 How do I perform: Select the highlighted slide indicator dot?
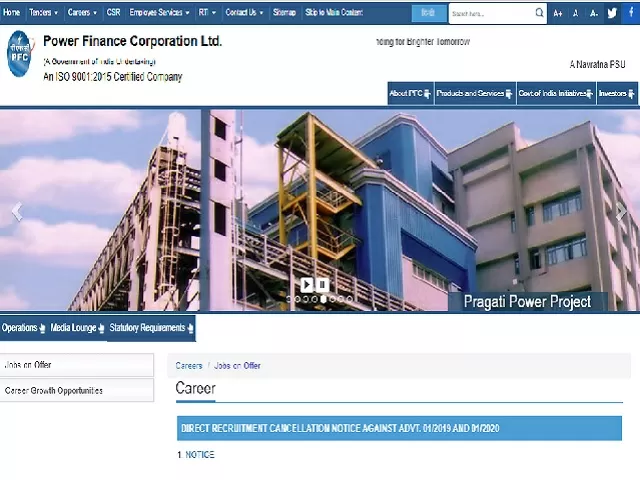pyautogui.click(x=323, y=299)
